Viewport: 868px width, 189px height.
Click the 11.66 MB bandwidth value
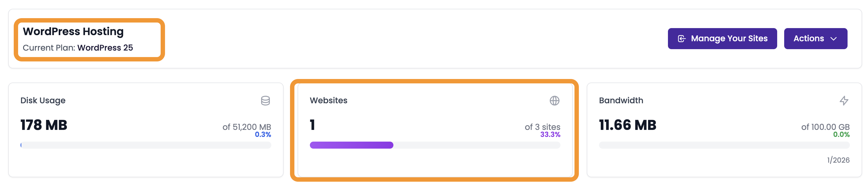click(627, 125)
